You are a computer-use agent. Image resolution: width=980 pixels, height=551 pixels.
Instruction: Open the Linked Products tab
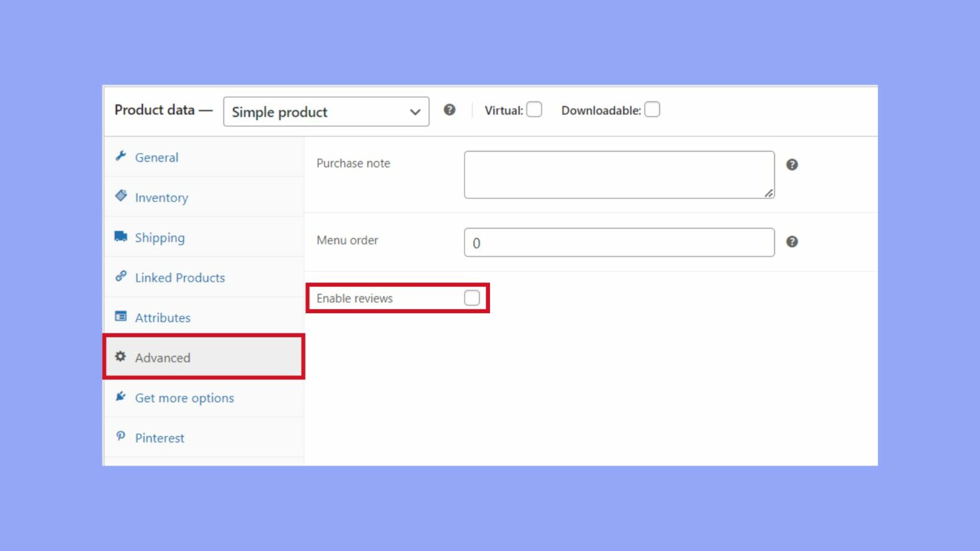179,277
